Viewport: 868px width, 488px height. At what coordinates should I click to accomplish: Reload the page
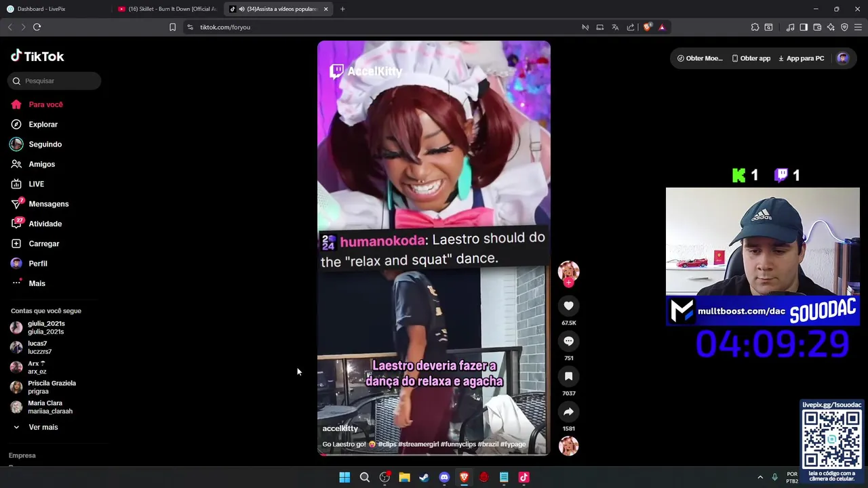(37, 27)
